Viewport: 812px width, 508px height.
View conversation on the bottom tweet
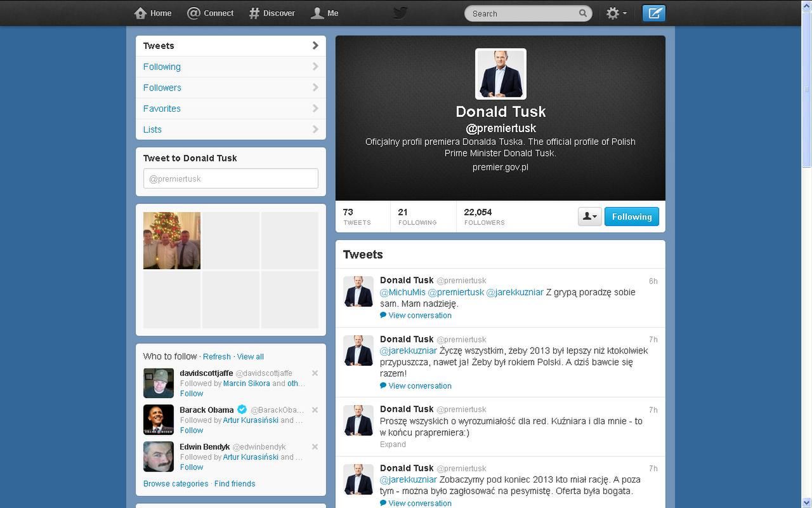(x=416, y=503)
